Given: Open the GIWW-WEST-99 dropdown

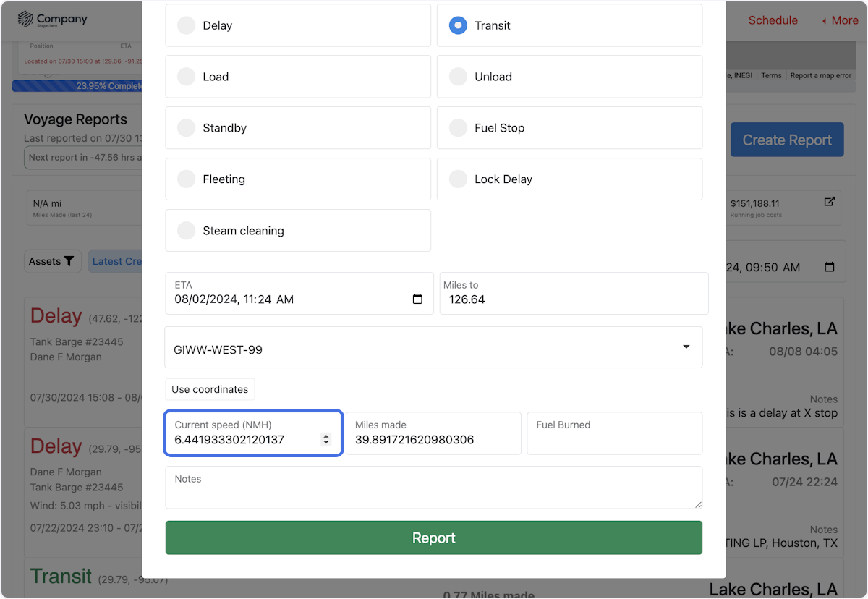Looking at the screenshot, I should [x=685, y=347].
